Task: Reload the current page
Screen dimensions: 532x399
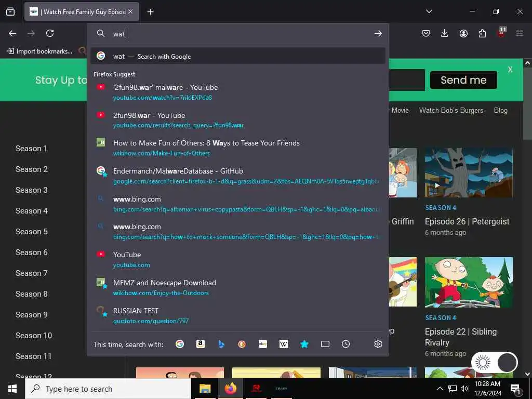Action: click(50, 33)
